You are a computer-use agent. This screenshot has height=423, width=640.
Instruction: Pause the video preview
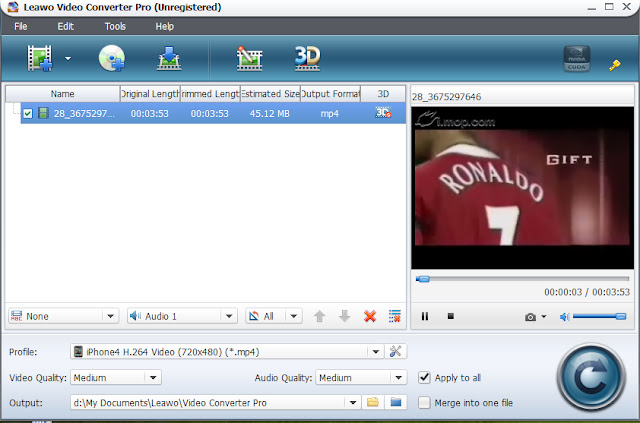coord(425,316)
